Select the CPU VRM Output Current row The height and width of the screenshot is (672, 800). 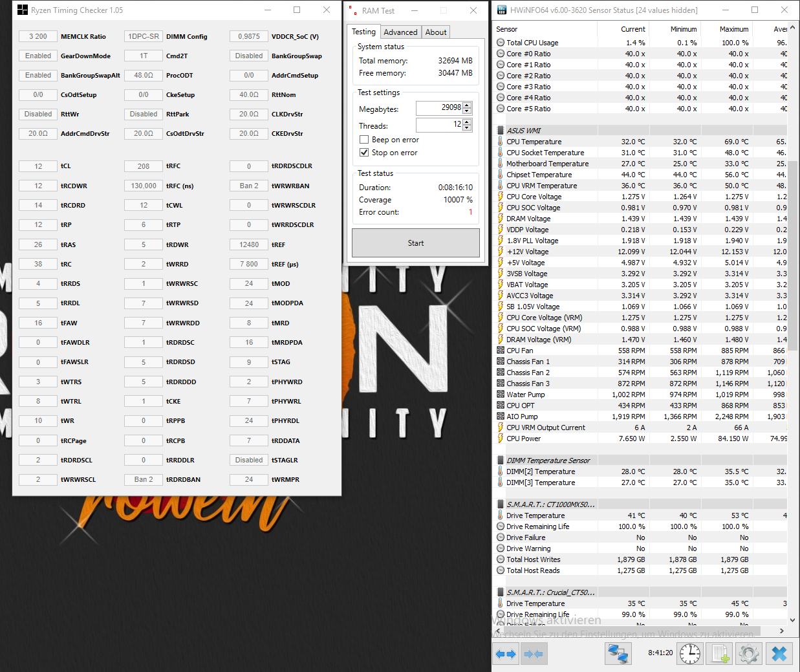640,428
